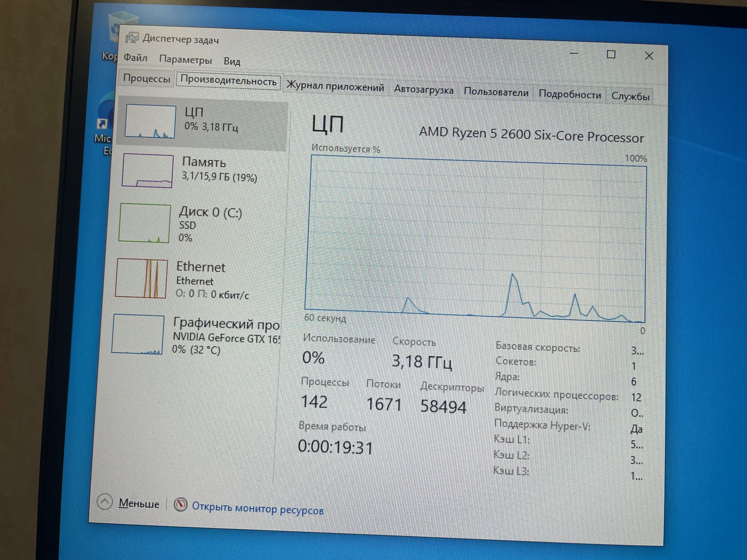Switch to the Журнал приложений tab
The width and height of the screenshot is (747, 560).
[335, 86]
